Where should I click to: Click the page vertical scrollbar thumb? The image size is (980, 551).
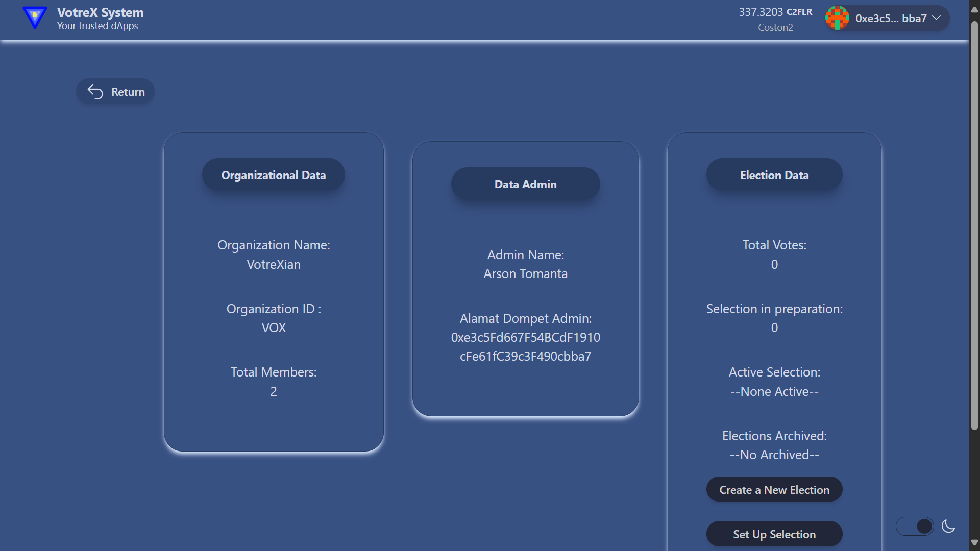974,224
